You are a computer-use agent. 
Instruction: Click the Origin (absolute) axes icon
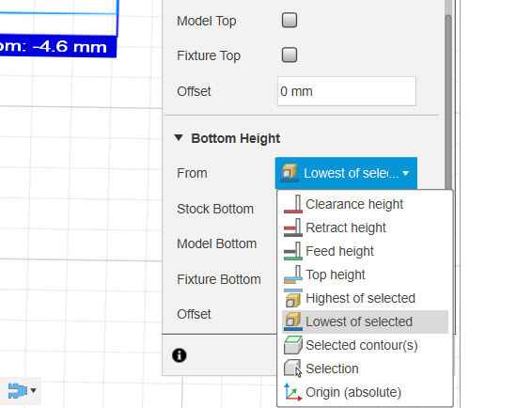coord(293,392)
